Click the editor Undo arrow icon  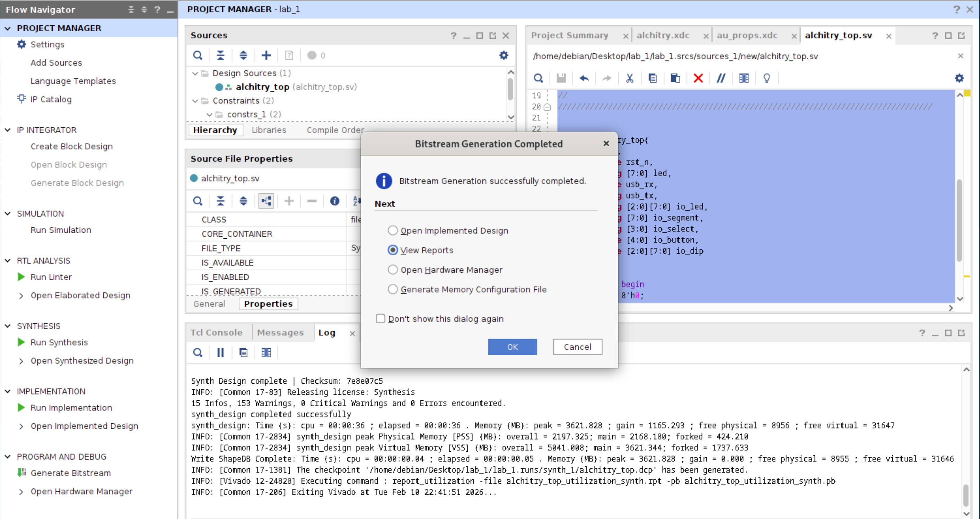[x=584, y=78]
